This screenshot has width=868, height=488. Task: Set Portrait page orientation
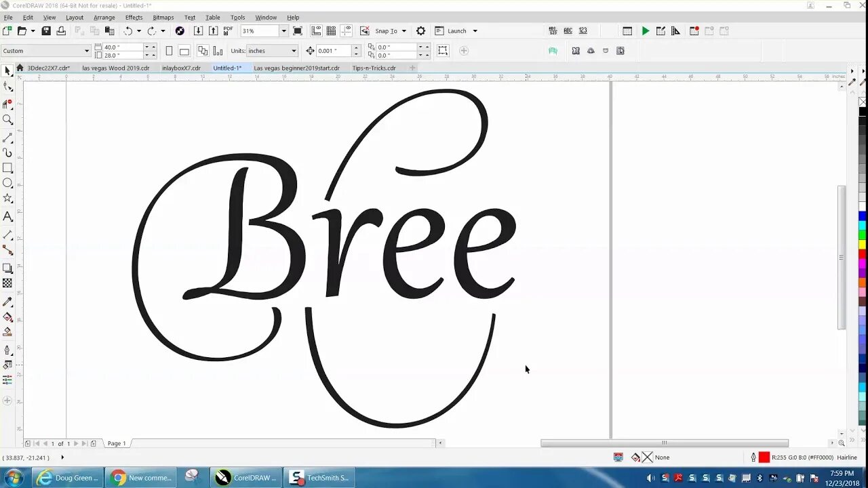(x=169, y=51)
